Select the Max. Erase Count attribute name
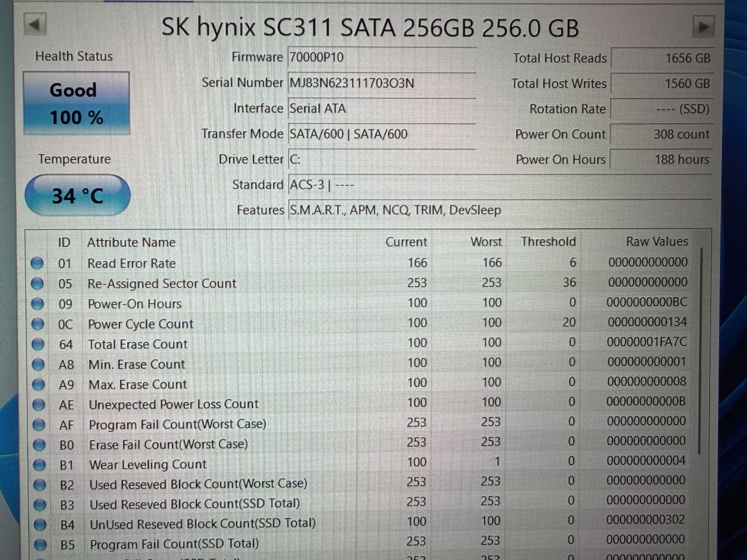 tap(138, 385)
